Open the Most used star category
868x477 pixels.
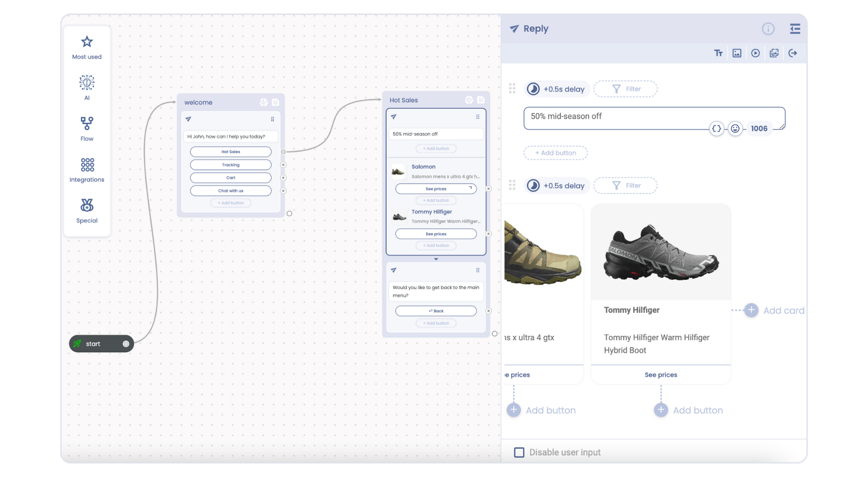[87, 48]
